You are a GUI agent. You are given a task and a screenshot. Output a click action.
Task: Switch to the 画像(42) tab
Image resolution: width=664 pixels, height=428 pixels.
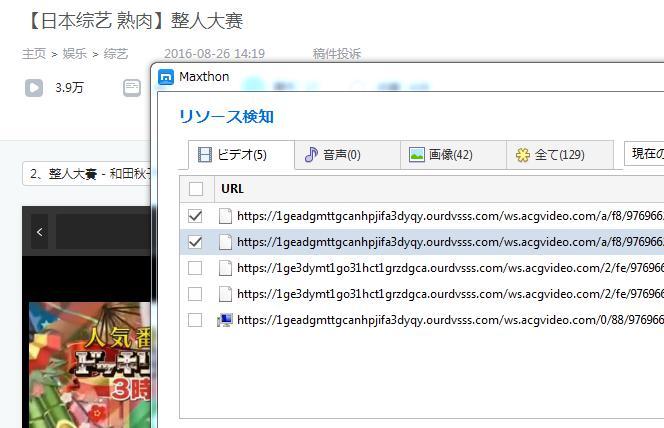click(440, 155)
